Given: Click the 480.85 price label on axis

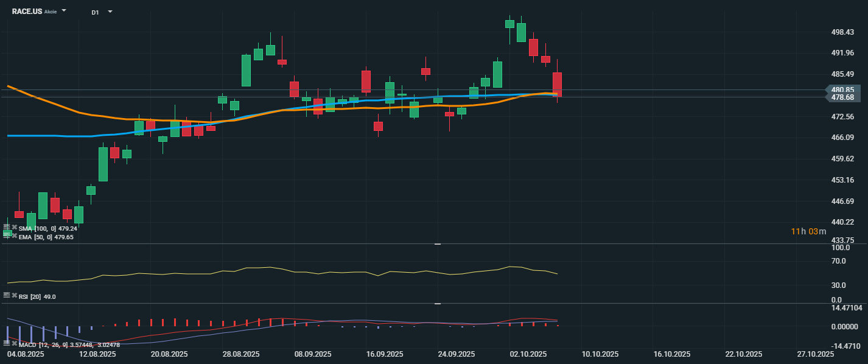Looking at the screenshot, I should point(842,89).
